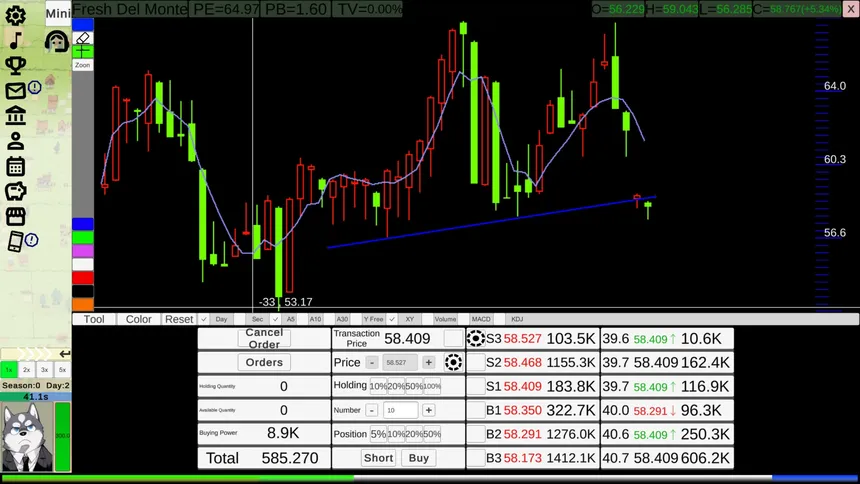Screen dimensions: 860x484
Task: Open the calendar icon
Action: click(x=15, y=166)
